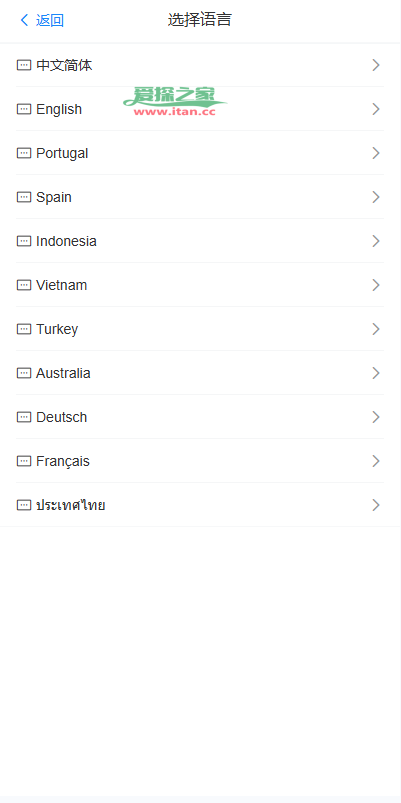Click the icon beside 中文简体
Image resolution: width=401 pixels, height=803 pixels.
pos(24,65)
